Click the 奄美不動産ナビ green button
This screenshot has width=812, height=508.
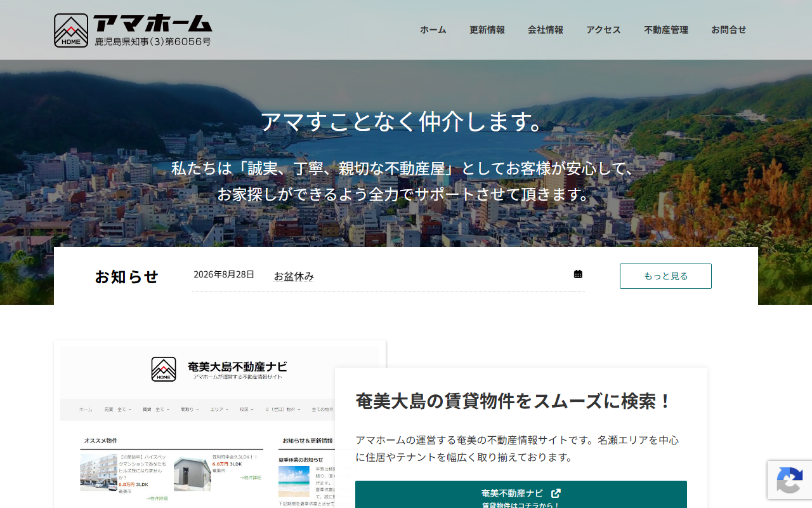point(521,495)
